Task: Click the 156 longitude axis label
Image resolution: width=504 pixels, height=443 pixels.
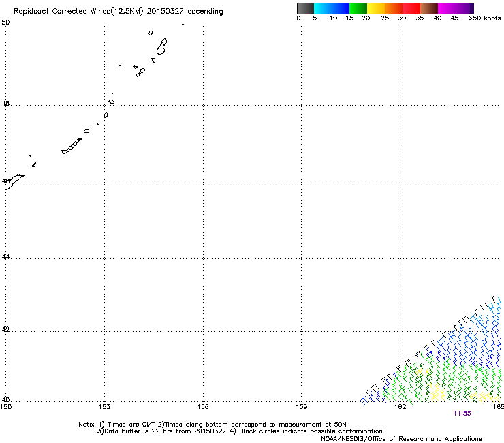Action: pos(203,407)
